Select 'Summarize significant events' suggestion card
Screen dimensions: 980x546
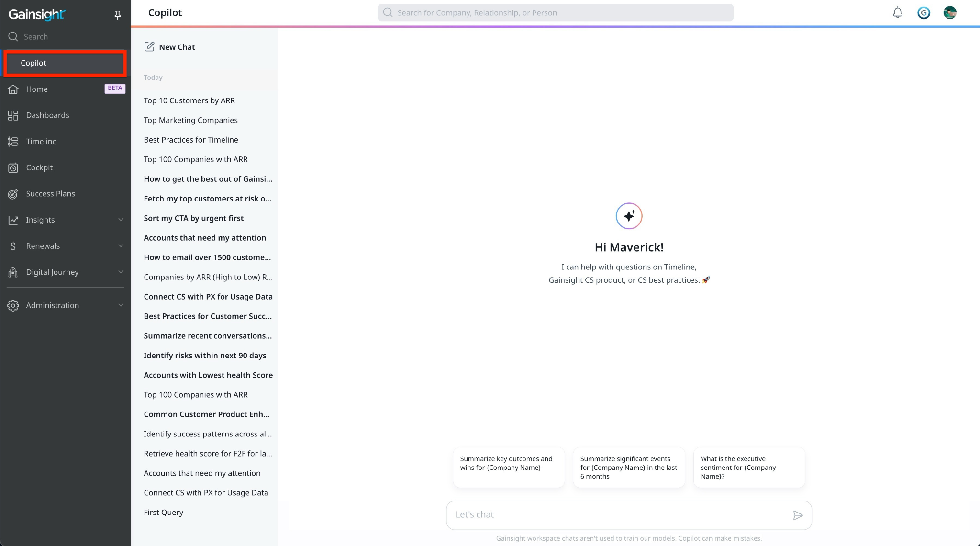pos(629,468)
